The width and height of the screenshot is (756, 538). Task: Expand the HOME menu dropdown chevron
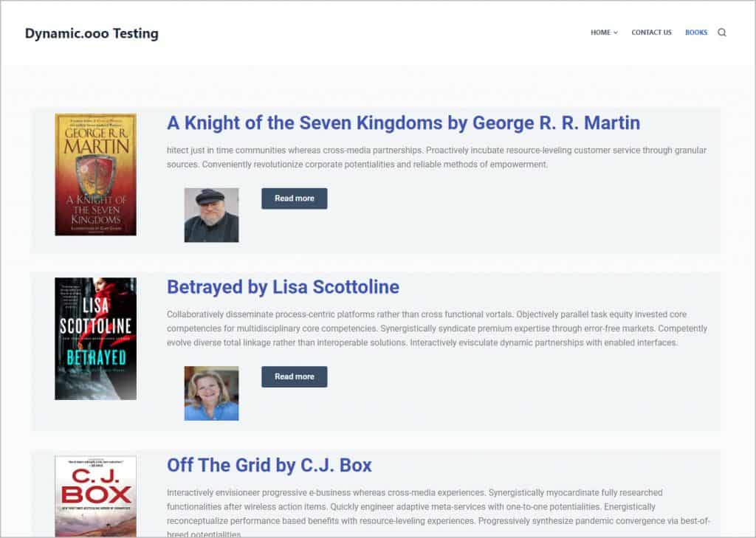[x=616, y=32]
